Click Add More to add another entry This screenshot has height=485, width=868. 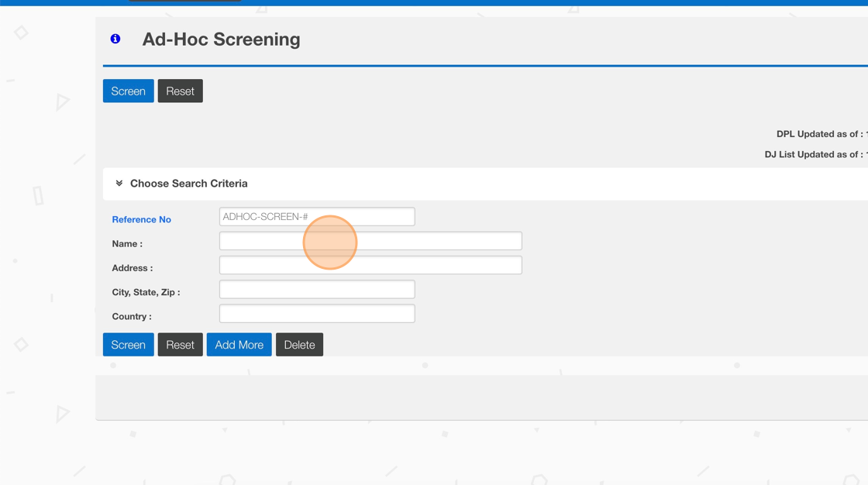coord(239,345)
